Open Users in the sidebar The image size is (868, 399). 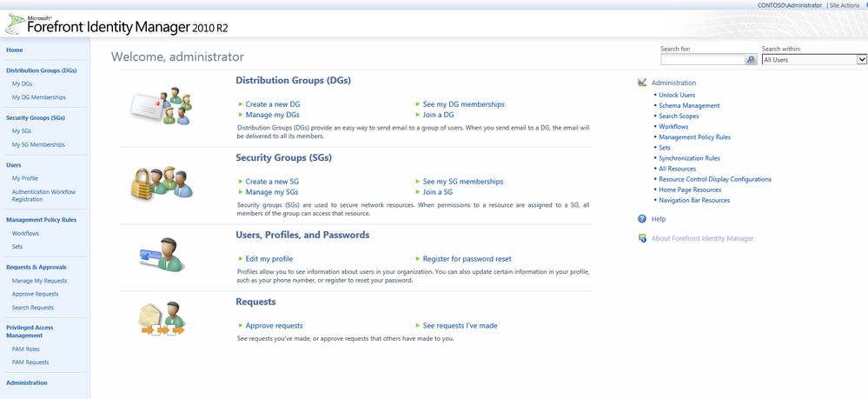13,164
